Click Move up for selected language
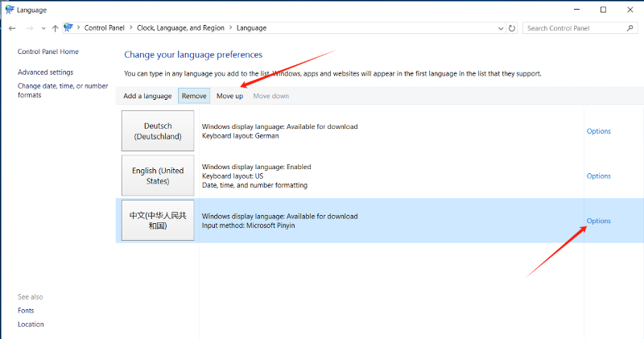The width and height of the screenshot is (644, 339). (229, 96)
